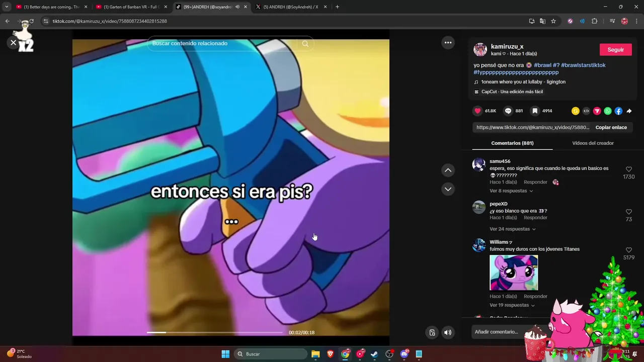Open a new browser tab
The image size is (644, 362).
point(337,7)
